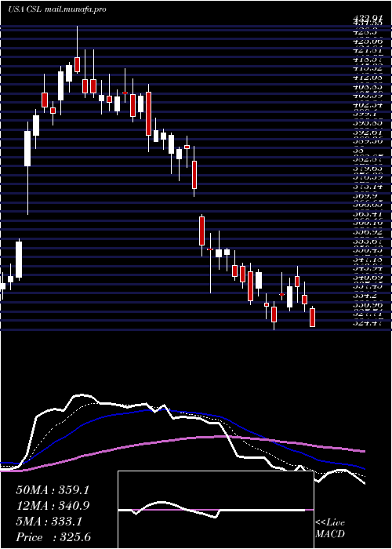The height and width of the screenshot is (549, 392).
Task: Click the <<Live label
Action: point(330,523)
